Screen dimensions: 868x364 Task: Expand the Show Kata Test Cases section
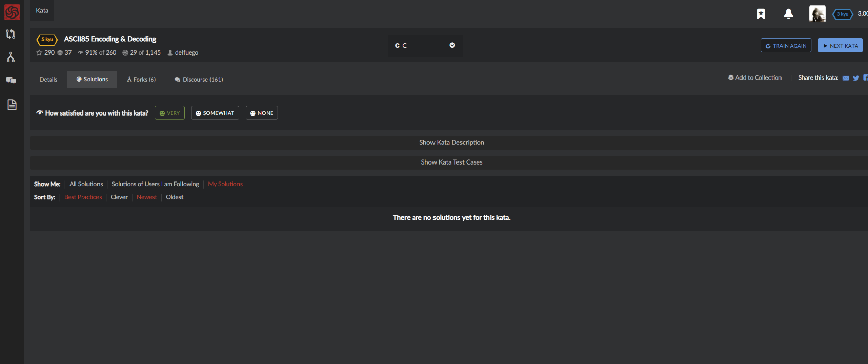click(451, 162)
